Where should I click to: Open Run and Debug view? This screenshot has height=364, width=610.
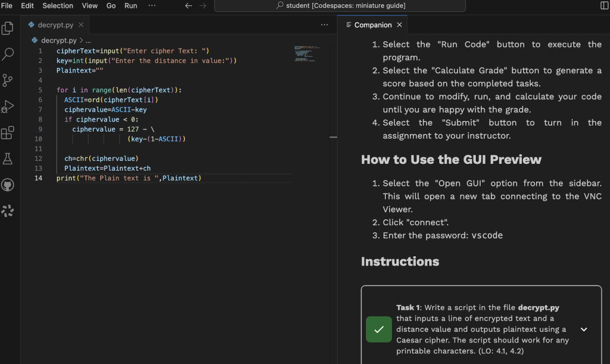point(8,107)
